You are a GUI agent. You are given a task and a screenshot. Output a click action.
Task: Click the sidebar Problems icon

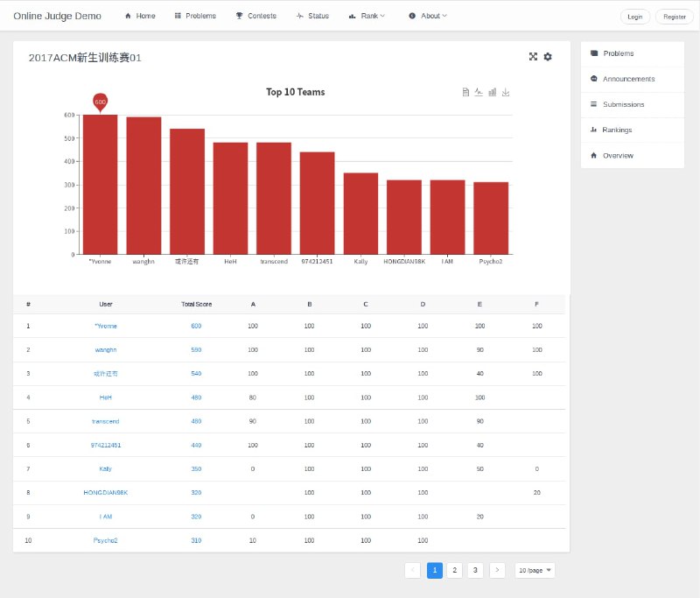(x=594, y=53)
